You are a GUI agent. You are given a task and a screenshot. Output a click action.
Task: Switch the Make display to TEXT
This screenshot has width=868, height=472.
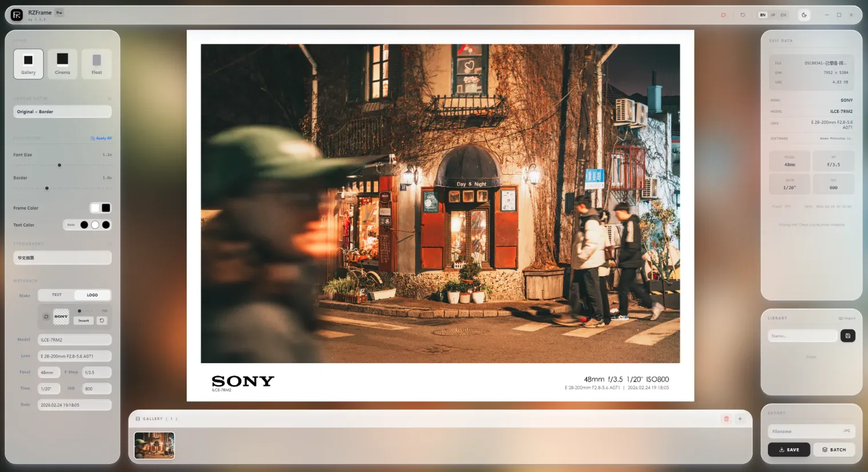57,295
